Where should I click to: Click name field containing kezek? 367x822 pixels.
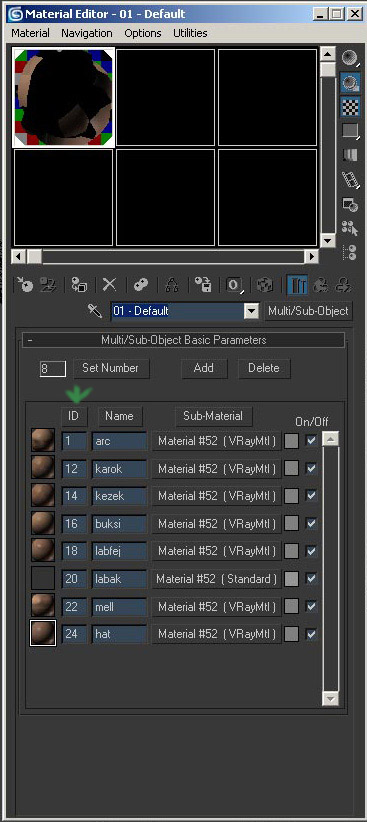[x=119, y=496]
